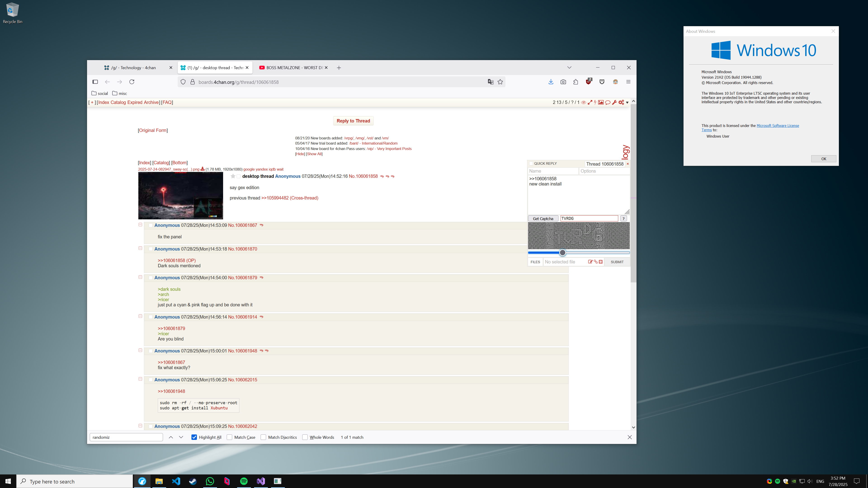Bookmark this page with the star icon

pyautogui.click(x=500, y=82)
